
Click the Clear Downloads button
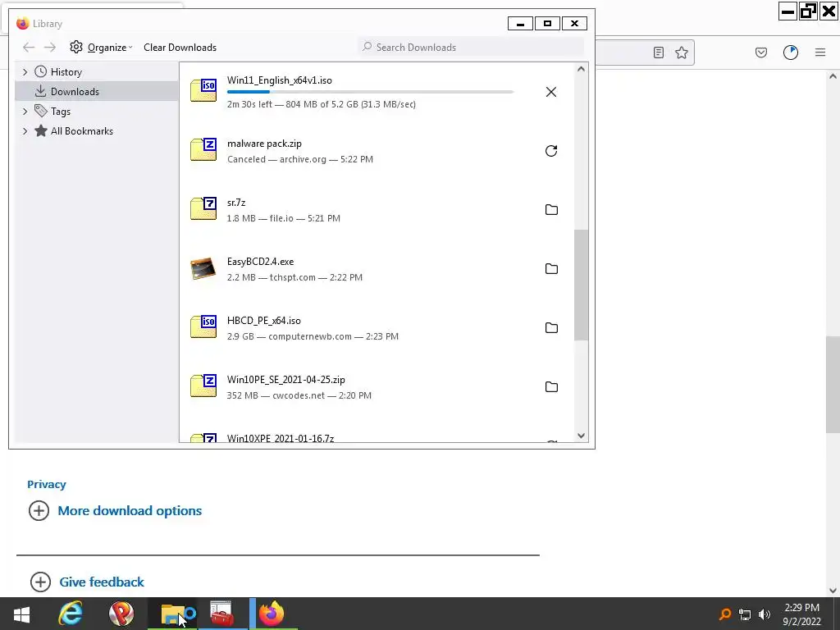click(x=180, y=47)
